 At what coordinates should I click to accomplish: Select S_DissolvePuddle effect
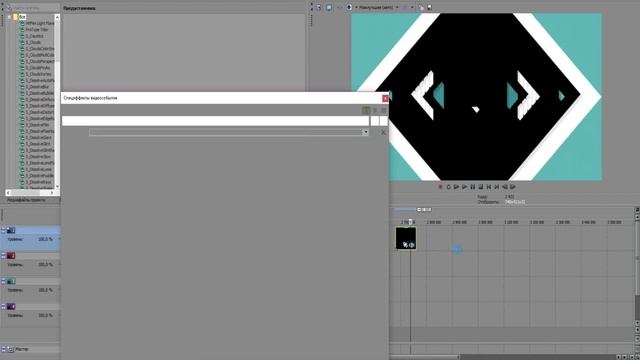tap(40, 176)
